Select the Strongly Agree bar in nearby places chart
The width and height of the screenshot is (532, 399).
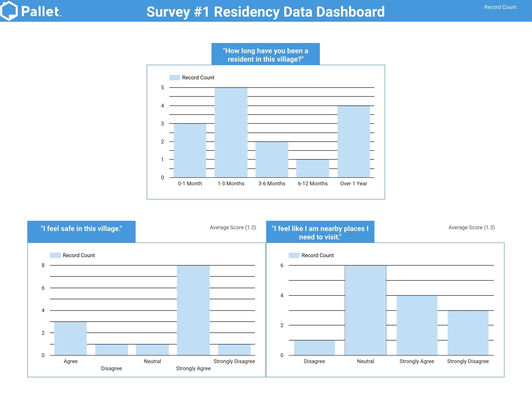pos(417,325)
